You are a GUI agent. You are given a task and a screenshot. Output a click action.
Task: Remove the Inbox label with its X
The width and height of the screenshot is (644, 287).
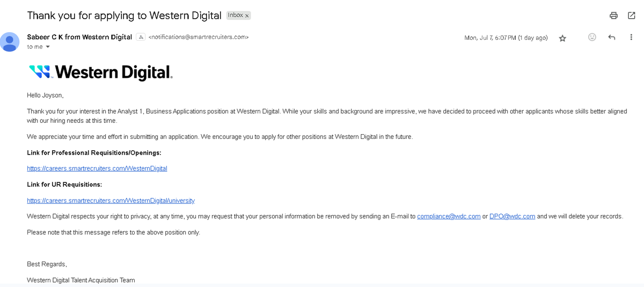point(247,16)
